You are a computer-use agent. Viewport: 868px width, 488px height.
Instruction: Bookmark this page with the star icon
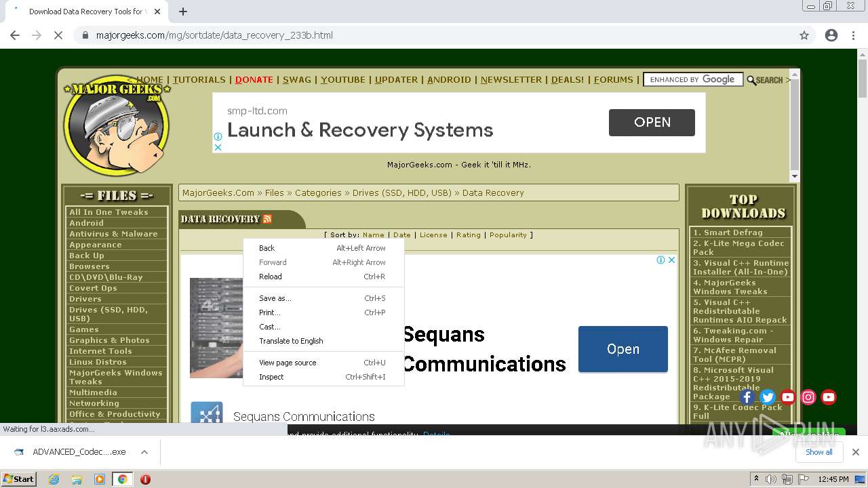click(804, 35)
